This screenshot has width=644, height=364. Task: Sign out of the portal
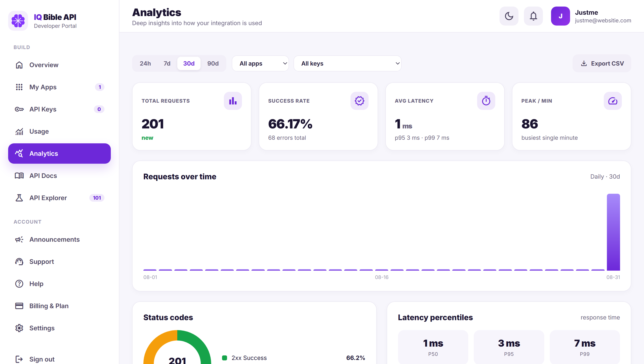(59, 359)
